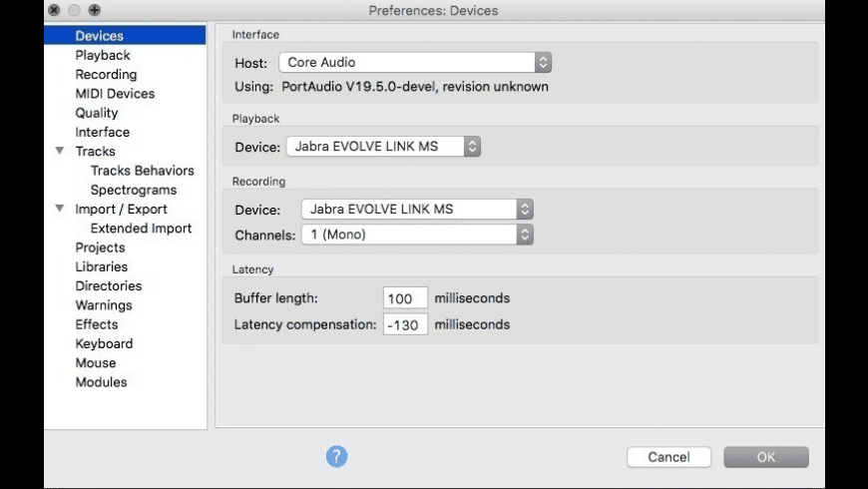Open the Host dropdown showing Core Audio

pyautogui.click(x=415, y=62)
